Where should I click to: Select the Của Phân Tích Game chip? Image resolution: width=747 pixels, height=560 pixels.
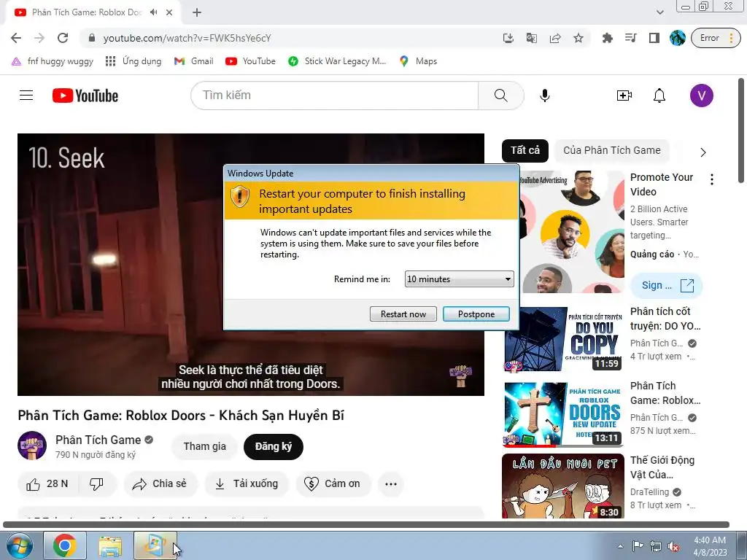(612, 150)
